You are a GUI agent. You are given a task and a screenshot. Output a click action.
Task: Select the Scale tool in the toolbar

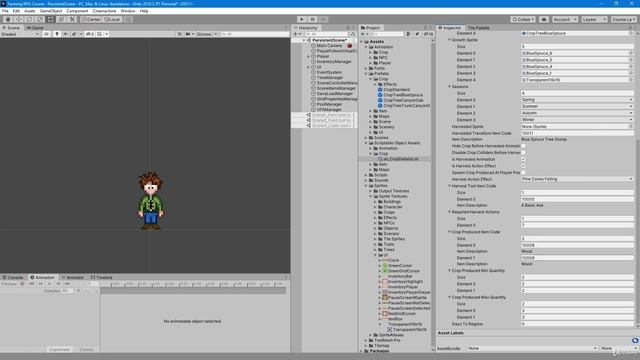[40, 19]
